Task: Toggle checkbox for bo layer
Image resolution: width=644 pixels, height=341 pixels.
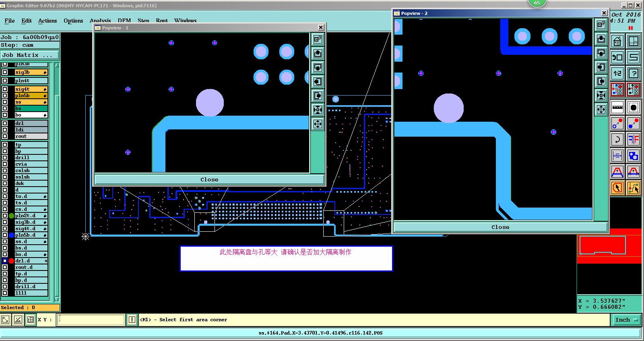Action: click(5, 115)
